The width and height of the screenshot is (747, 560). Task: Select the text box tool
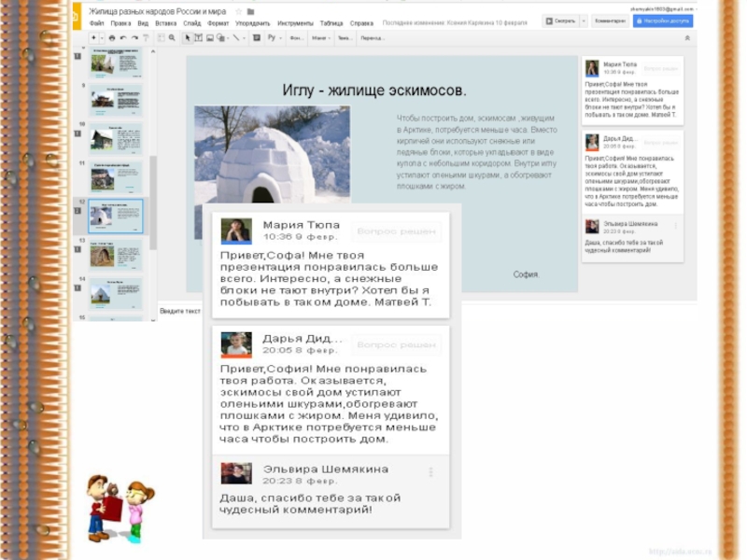coord(199,38)
